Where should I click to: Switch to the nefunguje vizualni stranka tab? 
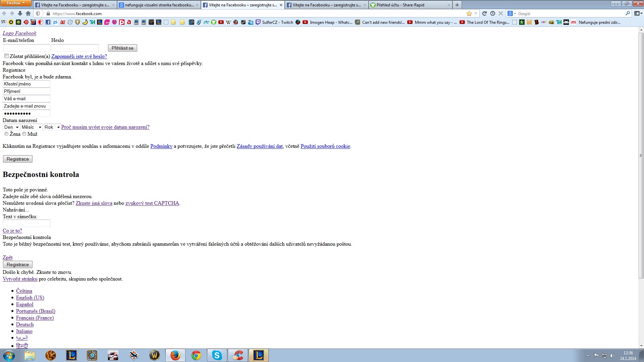[159, 5]
